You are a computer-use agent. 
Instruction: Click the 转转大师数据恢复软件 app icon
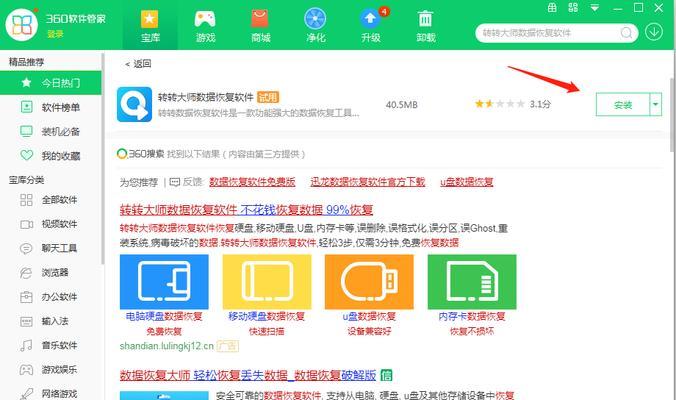pyautogui.click(x=135, y=104)
